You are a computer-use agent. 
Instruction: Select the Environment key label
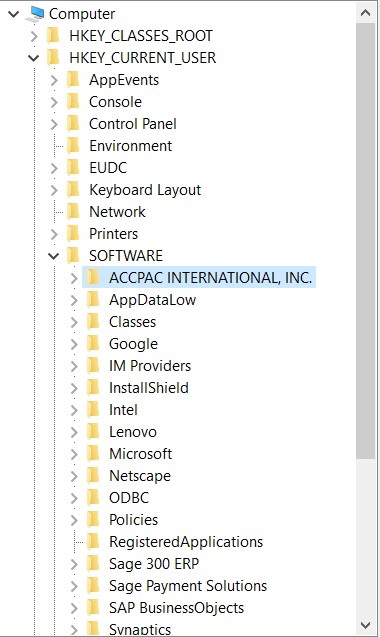pos(130,145)
